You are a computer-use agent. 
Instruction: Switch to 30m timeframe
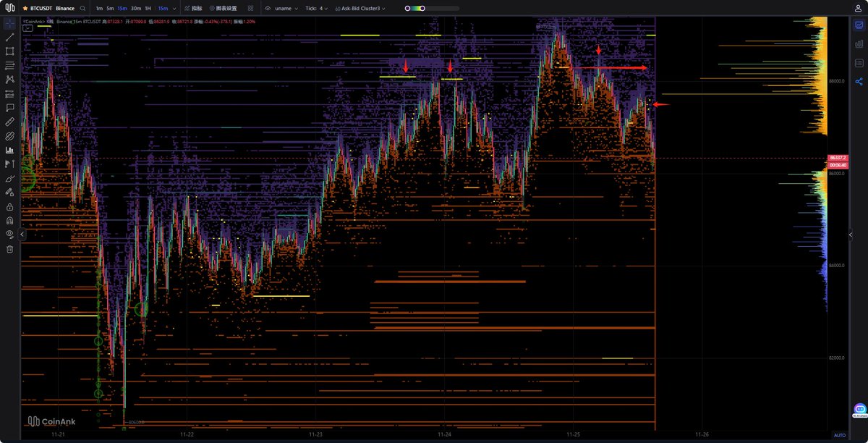(x=136, y=8)
